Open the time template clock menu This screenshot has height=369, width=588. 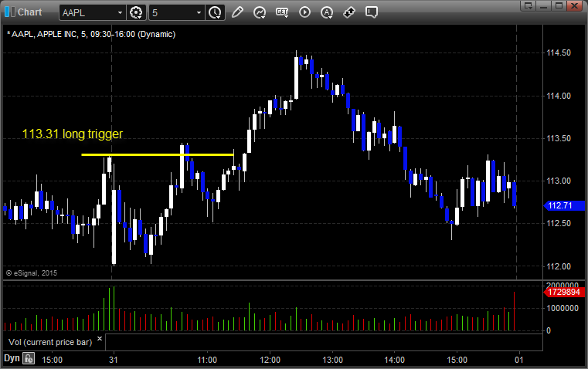(215, 12)
